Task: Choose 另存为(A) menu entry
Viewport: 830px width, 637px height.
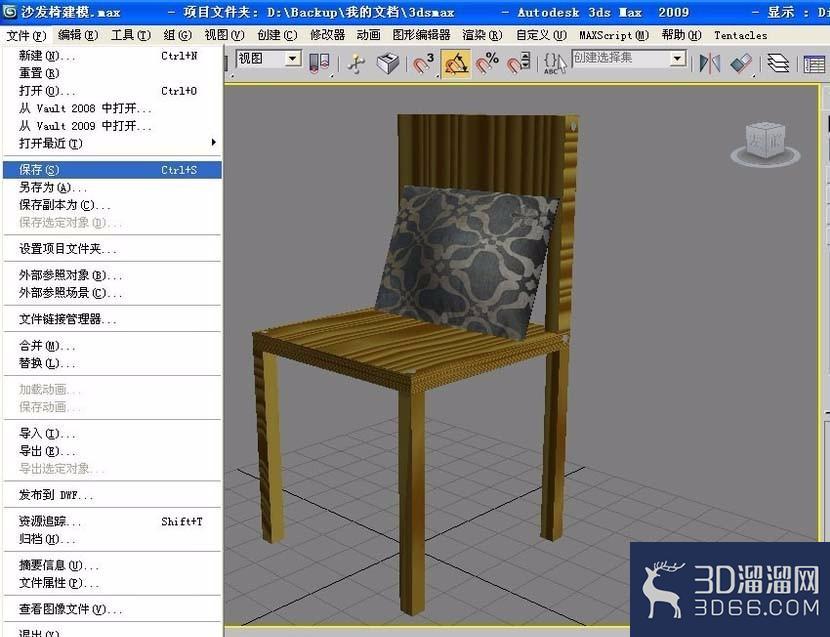Action: click(x=112, y=187)
